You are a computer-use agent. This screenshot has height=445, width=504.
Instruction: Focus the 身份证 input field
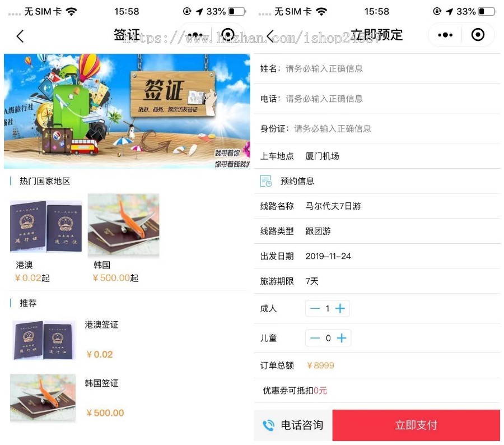[377, 129]
